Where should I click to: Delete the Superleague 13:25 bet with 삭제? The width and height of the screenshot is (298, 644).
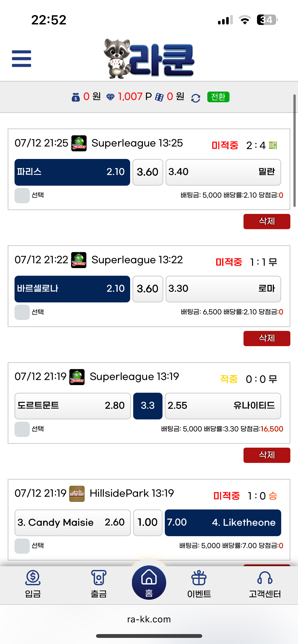267,222
